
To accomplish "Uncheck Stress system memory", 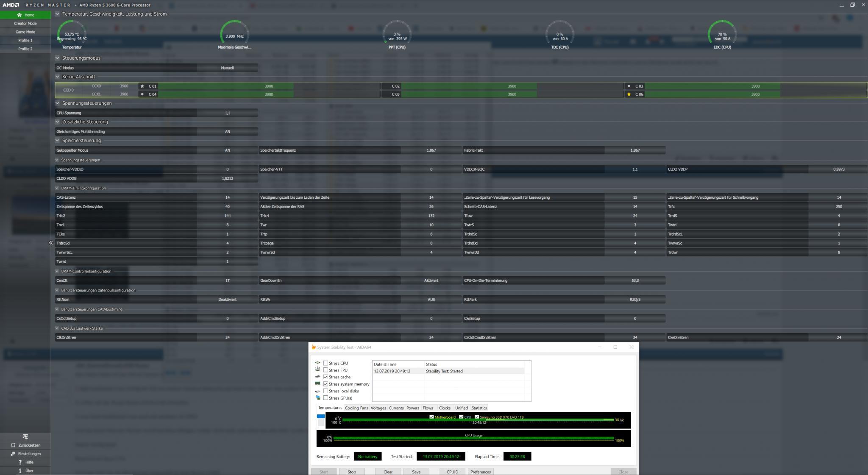I will coord(325,384).
